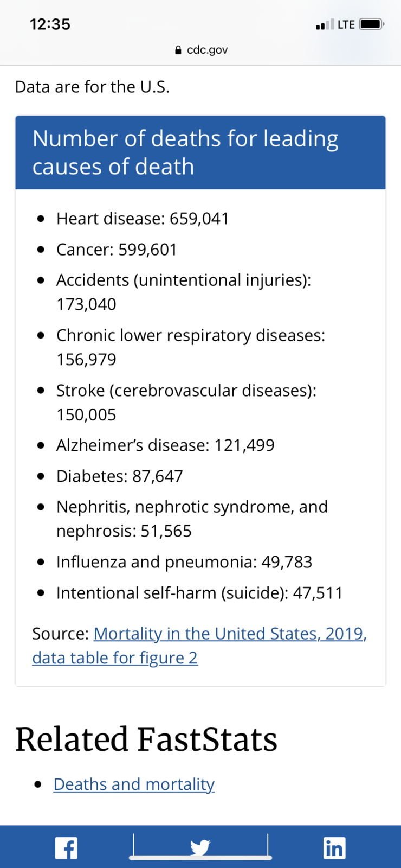Tap the Alzheimer's disease: 121,499 entry
The width and height of the screenshot is (401, 868).
[165, 445]
